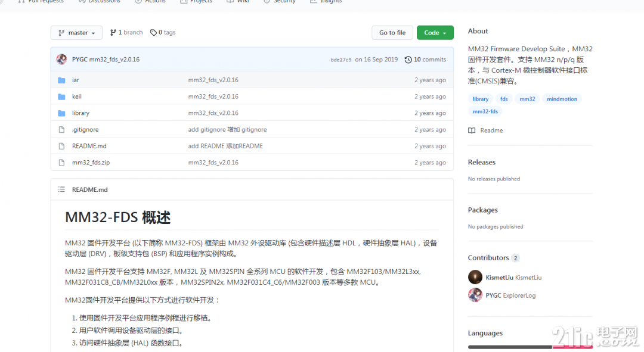The image size is (644, 352).
Task: Click the iar folder icon
Action: click(x=61, y=80)
